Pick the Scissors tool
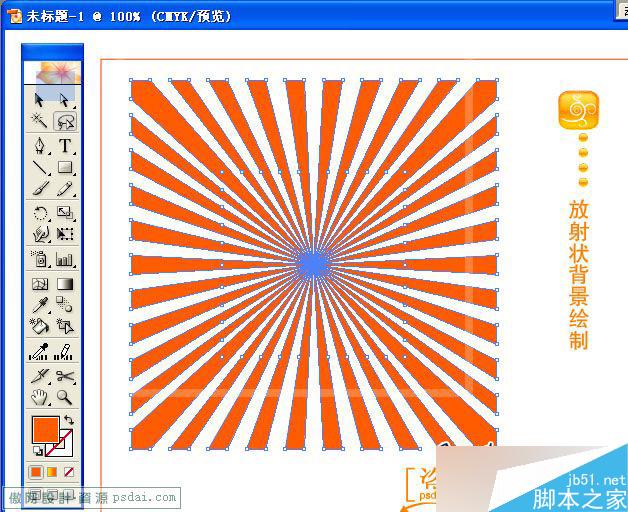 [65, 377]
